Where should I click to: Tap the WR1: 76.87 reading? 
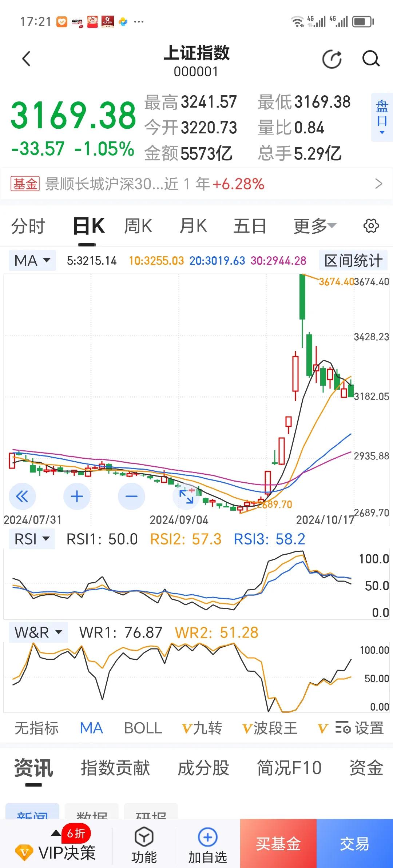[121, 632]
